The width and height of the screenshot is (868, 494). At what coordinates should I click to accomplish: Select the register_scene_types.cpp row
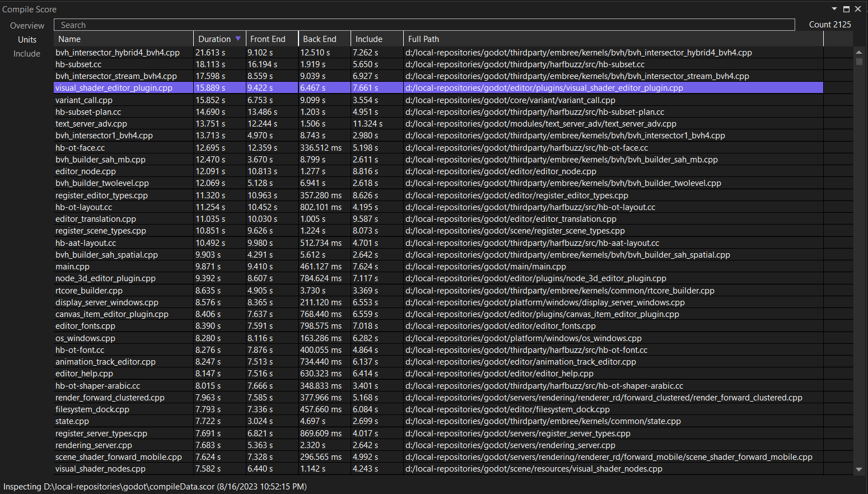pyautogui.click(x=438, y=231)
